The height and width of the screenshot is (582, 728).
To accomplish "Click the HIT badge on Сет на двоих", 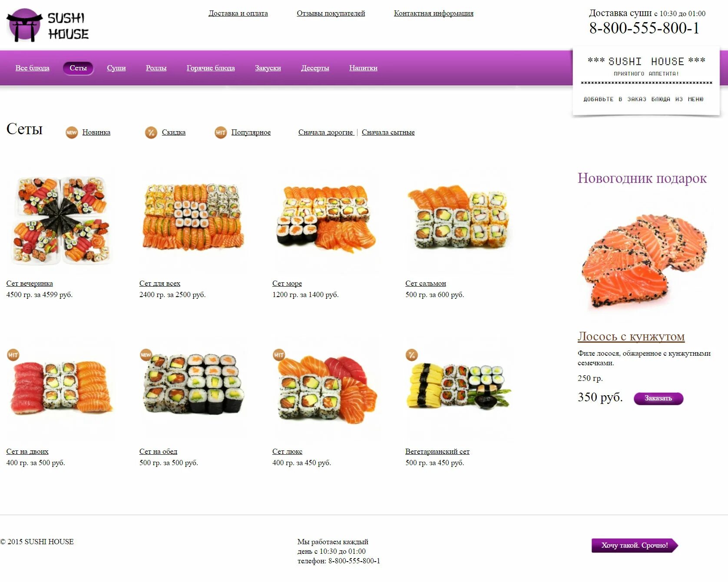I will coord(13,355).
